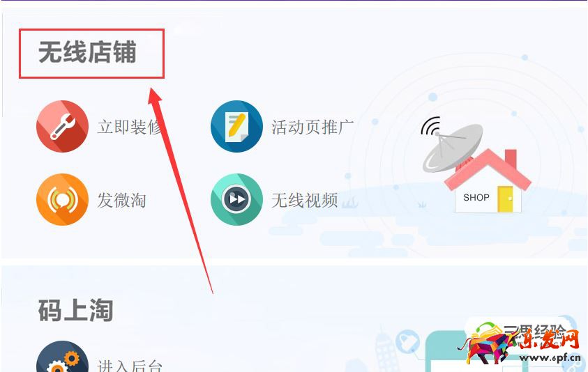Viewport: 588px width, 372px height.
Task: Select the 码上淘 section heading
Action: (75, 310)
